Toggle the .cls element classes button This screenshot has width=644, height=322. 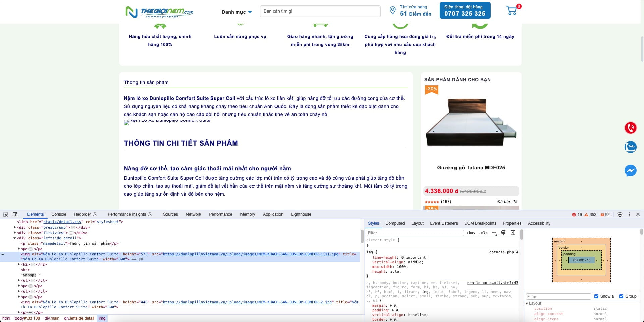coord(483,233)
